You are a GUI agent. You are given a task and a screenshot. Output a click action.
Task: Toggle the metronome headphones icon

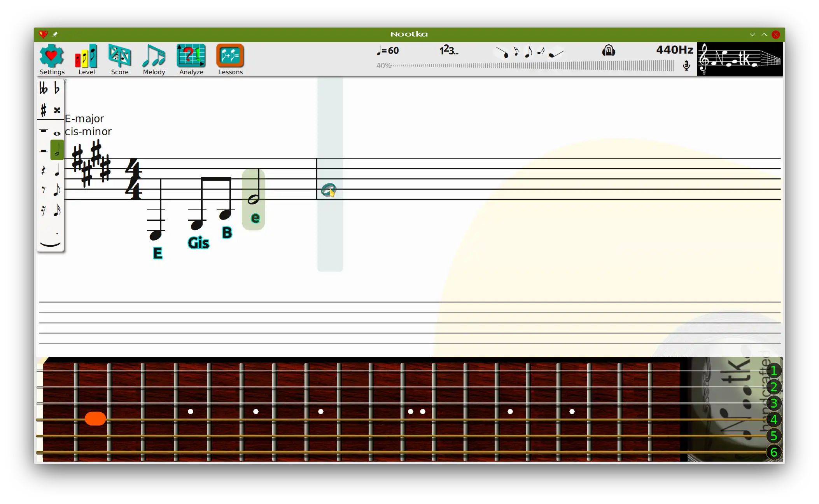point(608,51)
